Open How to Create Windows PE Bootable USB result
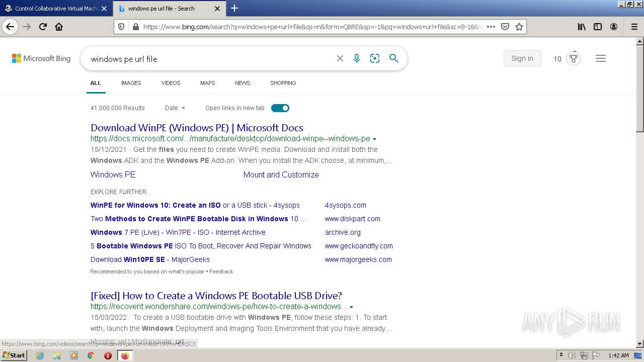This screenshot has width=644, height=362. pyautogui.click(x=216, y=296)
